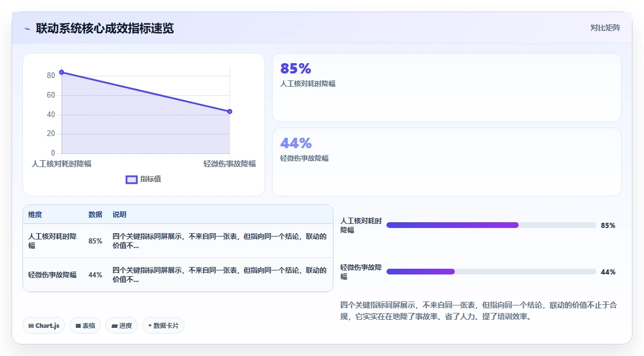The image size is (644, 356).
Task: Click the y-axis label 80
Action: point(51,75)
